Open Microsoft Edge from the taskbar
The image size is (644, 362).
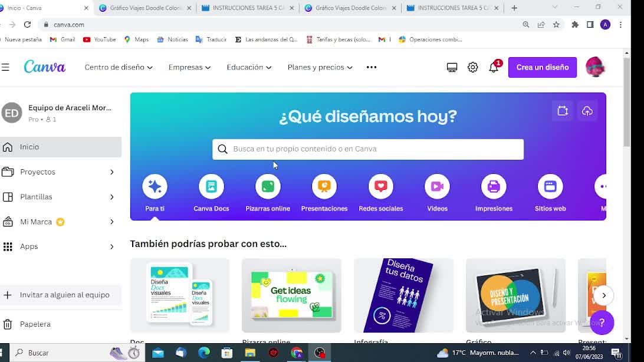coord(204,353)
